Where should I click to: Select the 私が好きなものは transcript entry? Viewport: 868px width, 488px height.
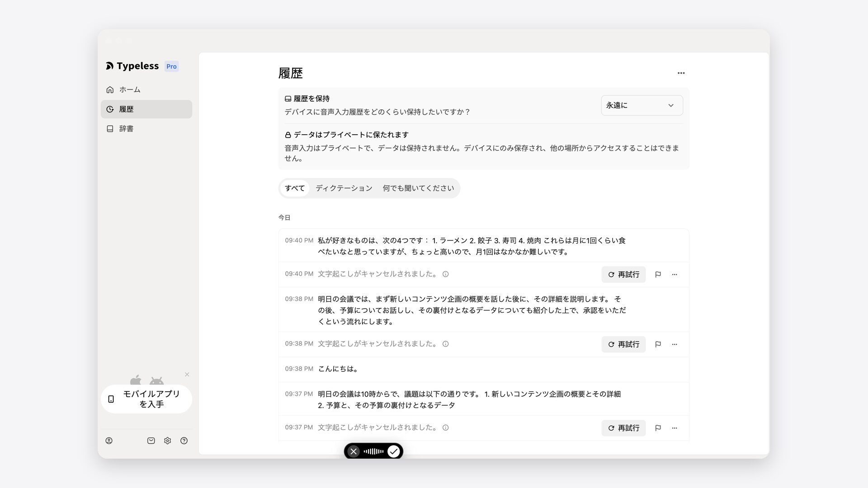coord(484,246)
